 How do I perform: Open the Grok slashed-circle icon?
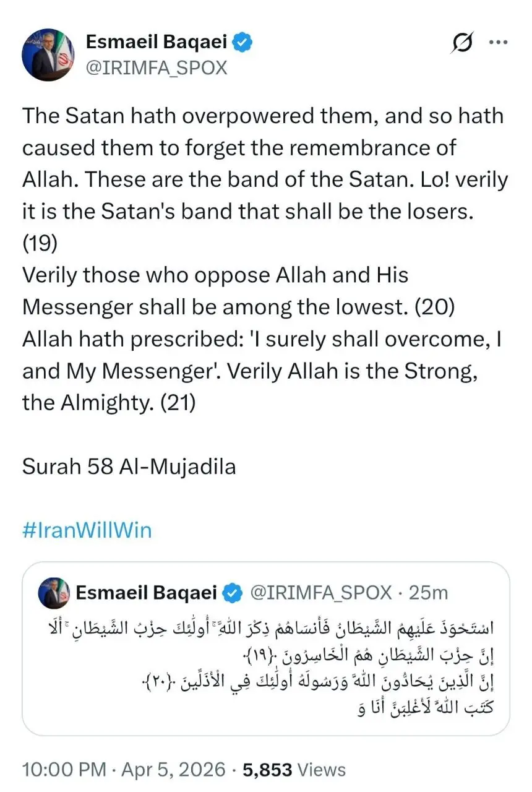coord(463,44)
